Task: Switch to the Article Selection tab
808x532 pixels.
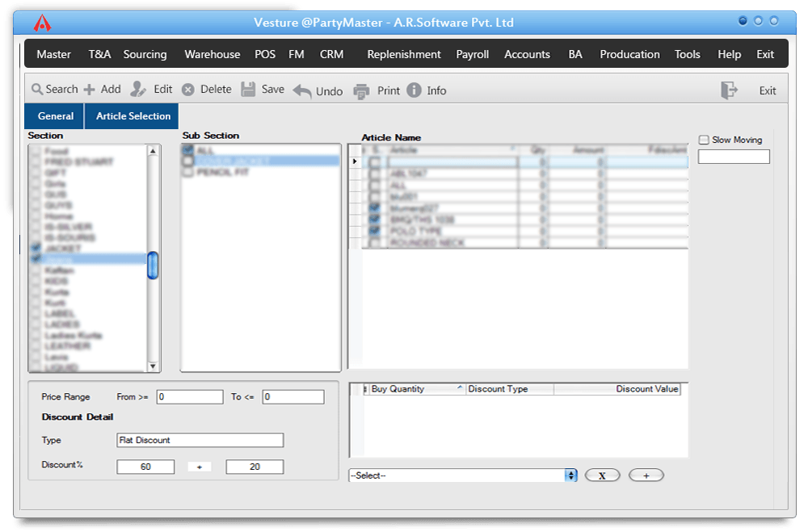Action: (x=133, y=116)
